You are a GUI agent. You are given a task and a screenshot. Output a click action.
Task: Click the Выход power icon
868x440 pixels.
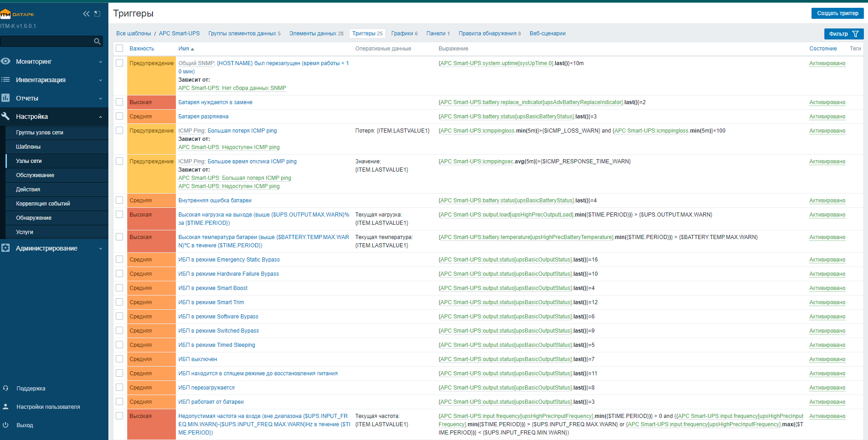coord(6,425)
